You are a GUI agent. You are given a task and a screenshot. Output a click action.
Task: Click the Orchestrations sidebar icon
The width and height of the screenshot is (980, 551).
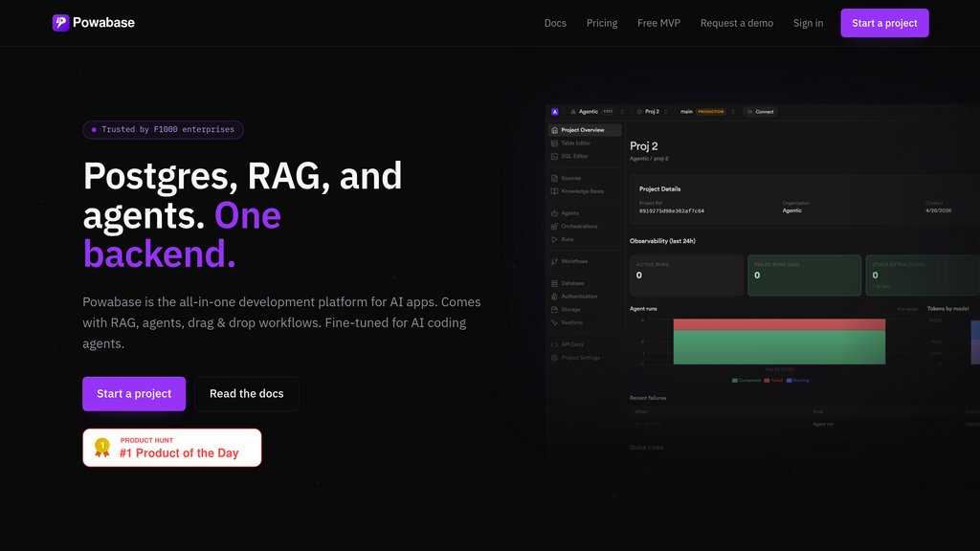click(x=554, y=226)
